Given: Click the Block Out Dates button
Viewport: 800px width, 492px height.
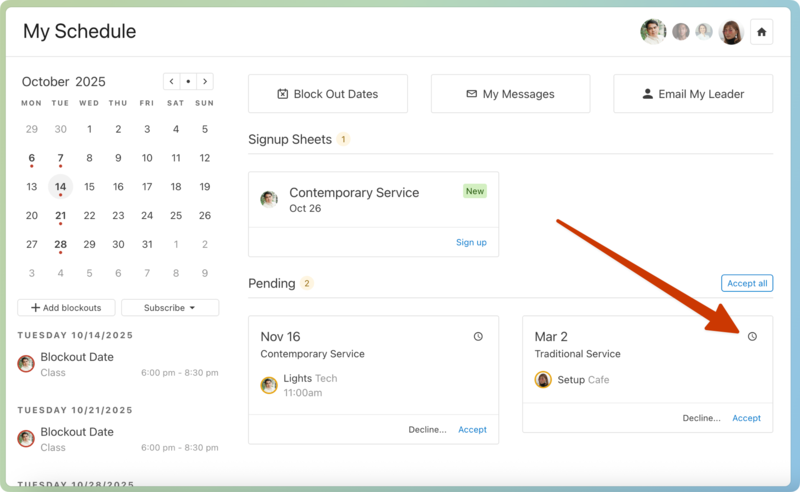Looking at the screenshot, I should coord(328,94).
